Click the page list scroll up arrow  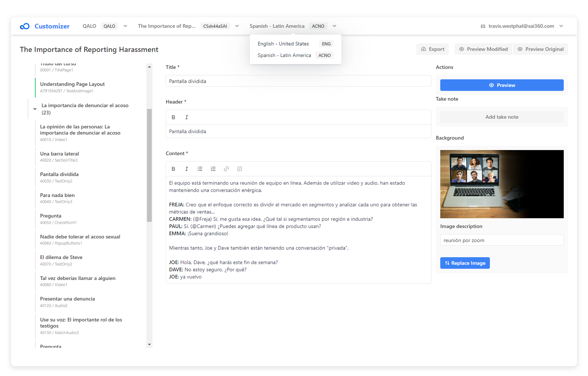click(149, 67)
